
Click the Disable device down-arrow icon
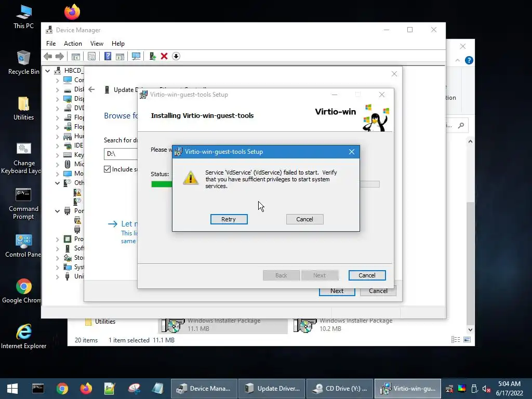coord(176,56)
